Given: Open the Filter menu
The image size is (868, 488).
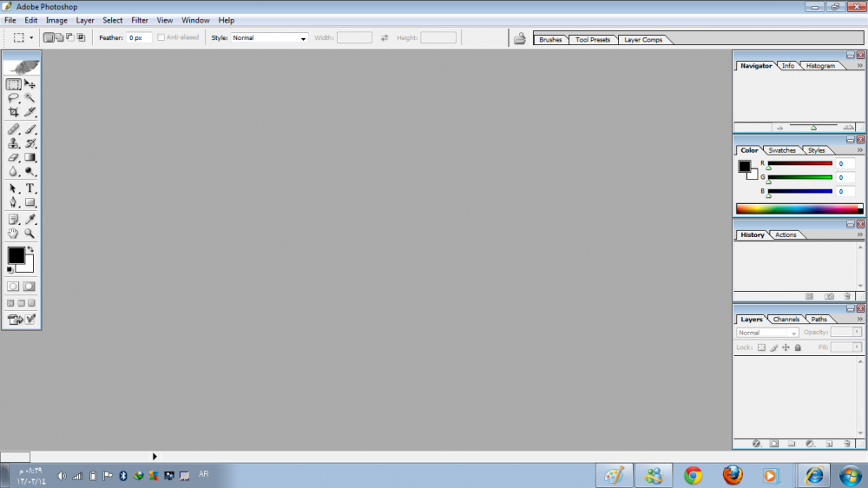Looking at the screenshot, I should (x=140, y=20).
